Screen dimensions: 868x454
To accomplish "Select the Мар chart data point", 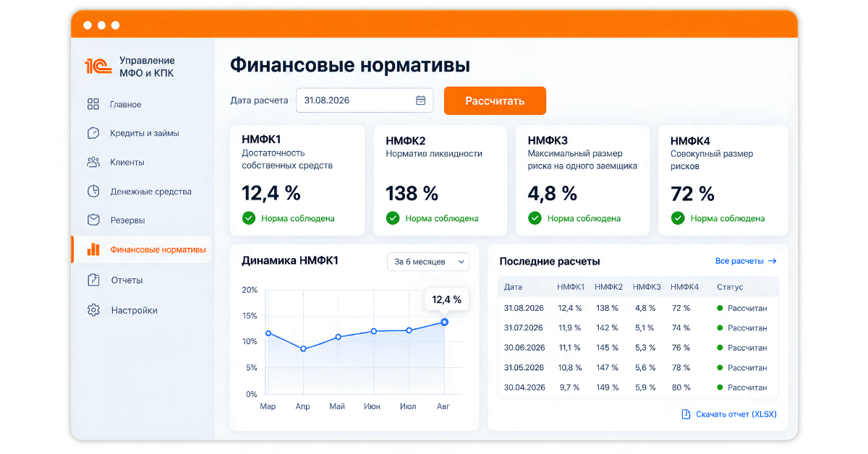I will pyautogui.click(x=268, y=333).
